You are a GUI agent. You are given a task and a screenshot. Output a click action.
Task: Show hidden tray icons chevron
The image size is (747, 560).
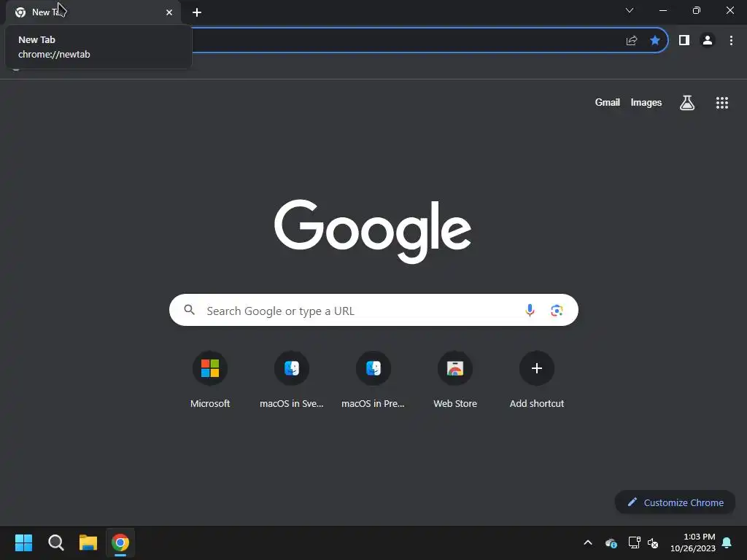click(x=588, y=542)
